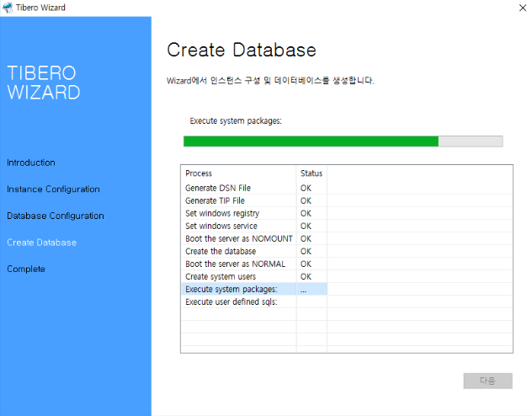
Task: Click OK status for Create system users
Action: click(x=306, y=276)
